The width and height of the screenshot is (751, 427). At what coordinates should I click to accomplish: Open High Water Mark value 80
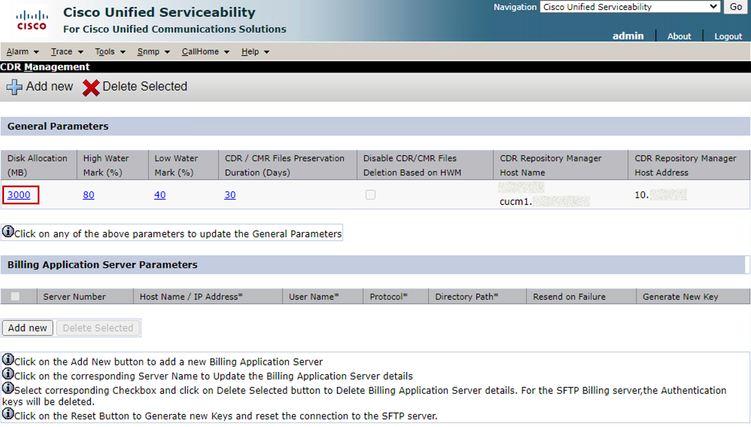coord(89,195)
